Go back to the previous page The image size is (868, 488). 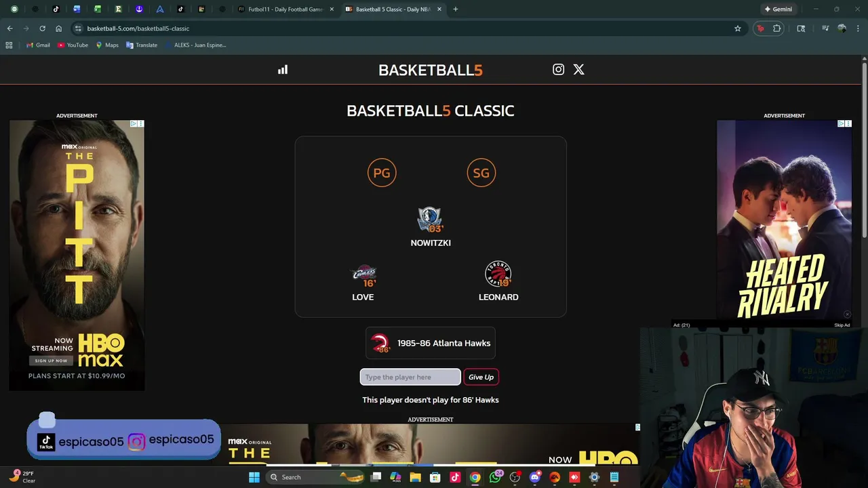pyautogui.click(x=9, y=28)
